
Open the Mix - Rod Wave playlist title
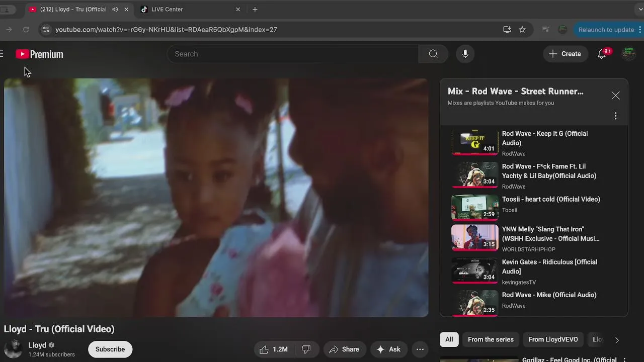[516, 92]
